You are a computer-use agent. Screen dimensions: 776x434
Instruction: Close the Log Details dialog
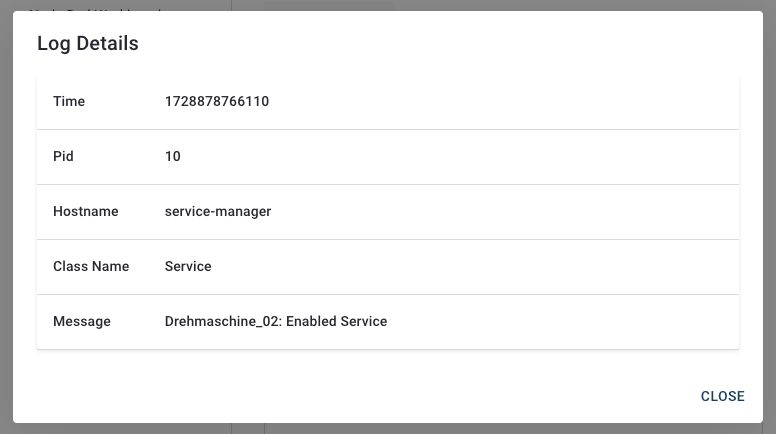click(722, 396)
